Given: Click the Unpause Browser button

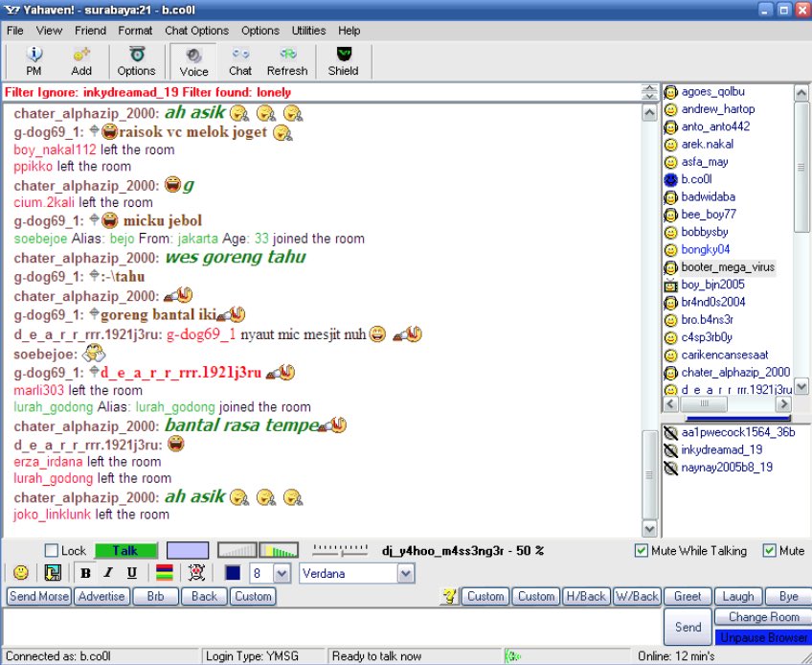Looking at the screenshot, I should (x=763, y=637).
